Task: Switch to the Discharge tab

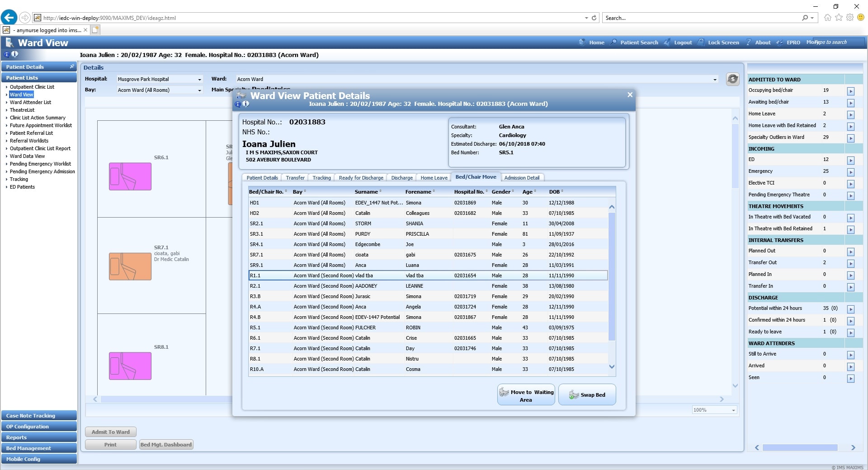Action: (402, 178)
